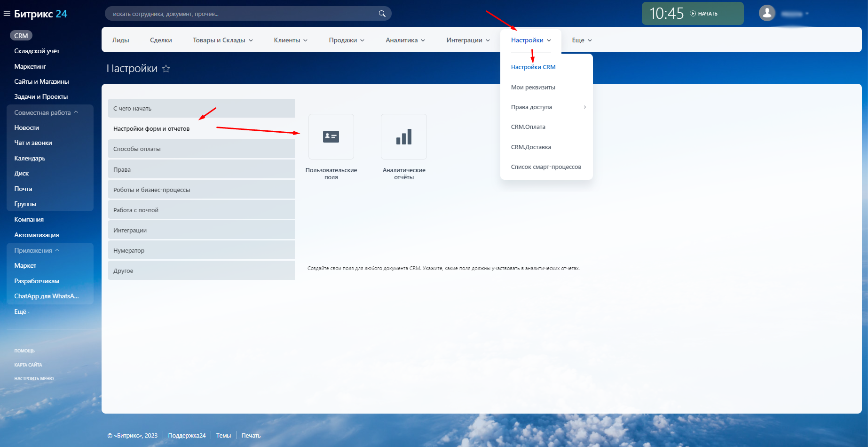Open the Пользовательские поля tile
868x447 pixels.
[x=331, y=137]
